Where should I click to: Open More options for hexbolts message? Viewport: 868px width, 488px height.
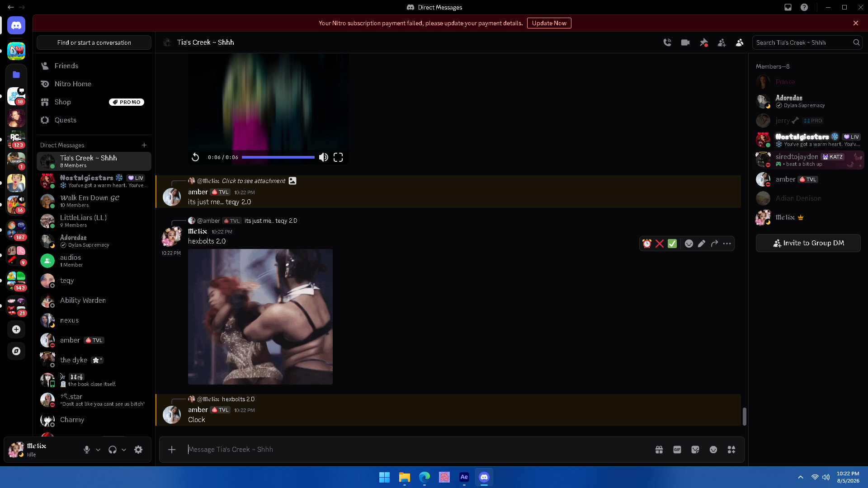(727, 244)
